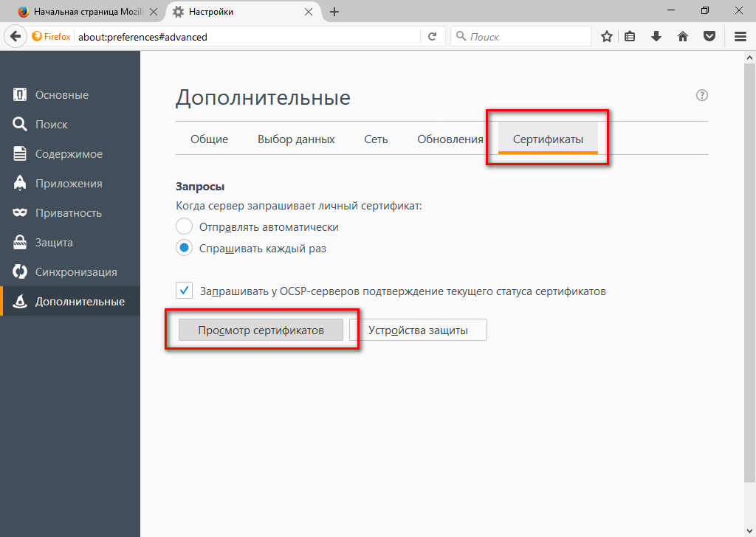
Task: Open the downloads arrow icon
Action: click(x=656, y=37)
